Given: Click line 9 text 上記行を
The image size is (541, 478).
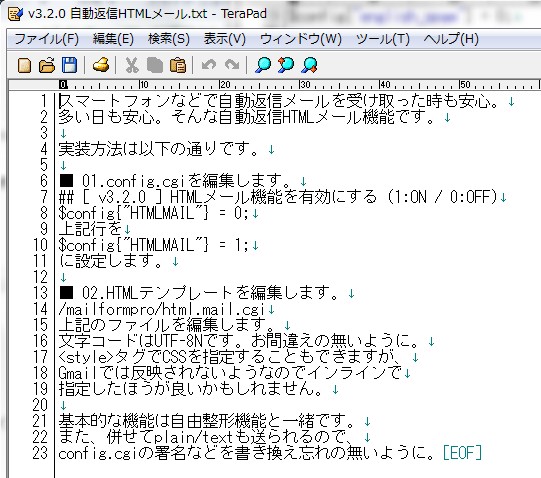Looking at the screenshot, I should pyautogui.click(x=90, y=229).
